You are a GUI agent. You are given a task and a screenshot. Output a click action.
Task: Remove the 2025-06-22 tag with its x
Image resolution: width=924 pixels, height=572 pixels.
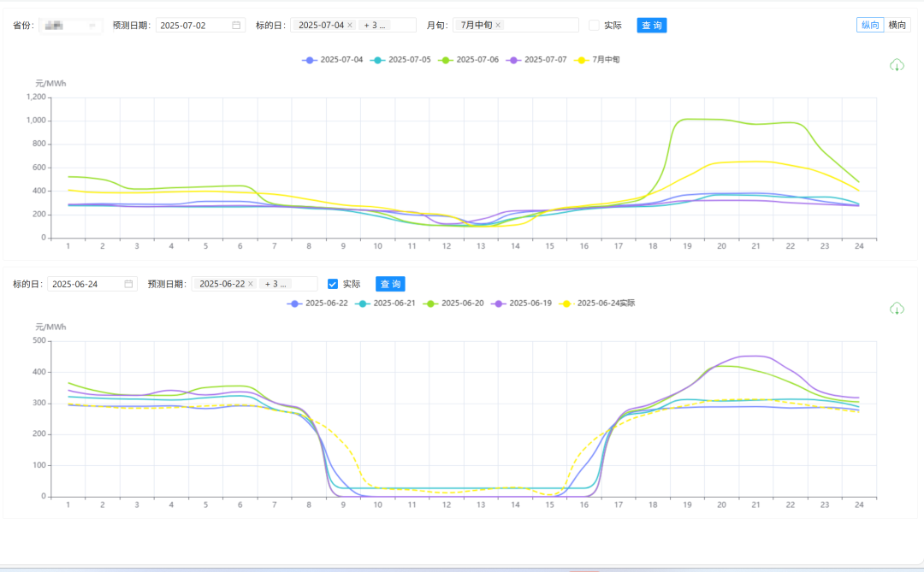[251, 284]
